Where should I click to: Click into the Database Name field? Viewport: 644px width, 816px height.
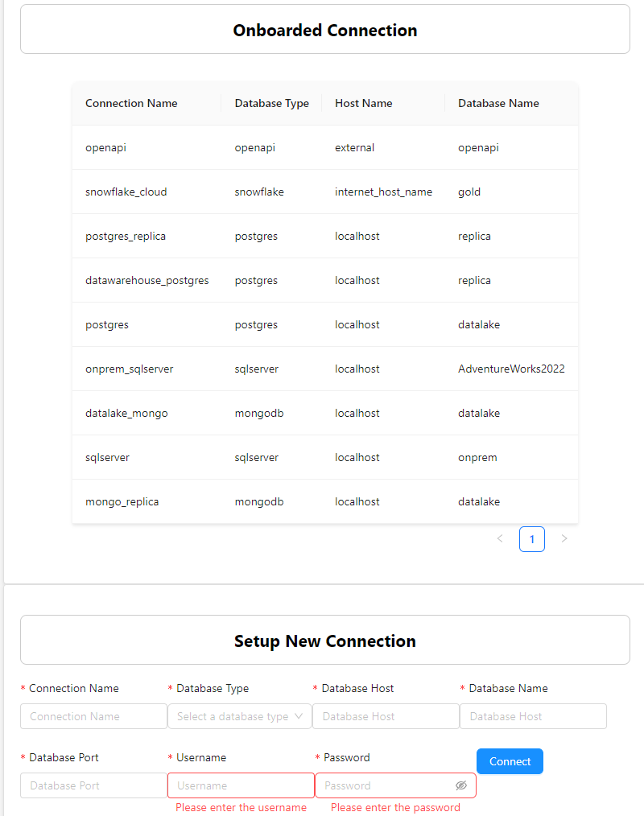click(x=532, y=716)
